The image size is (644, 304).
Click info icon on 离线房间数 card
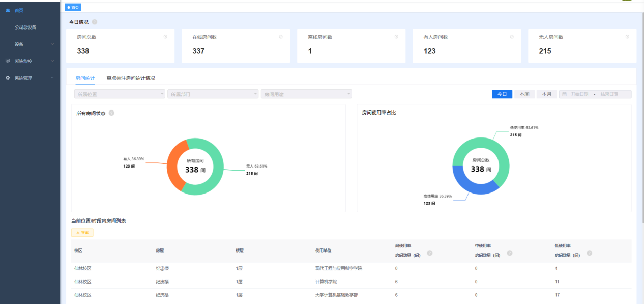[x=396, y=37]
